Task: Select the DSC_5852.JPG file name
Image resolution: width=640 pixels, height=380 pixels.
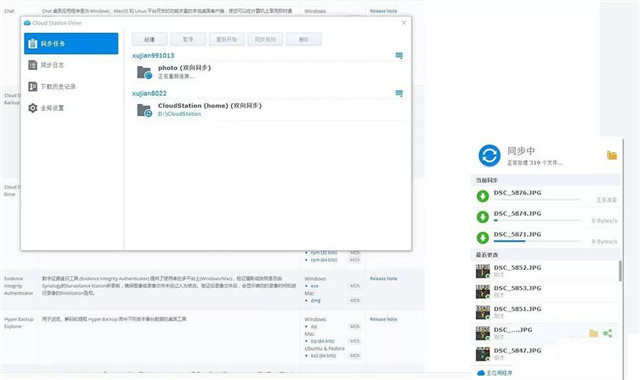Action: (x=518, y=268)
